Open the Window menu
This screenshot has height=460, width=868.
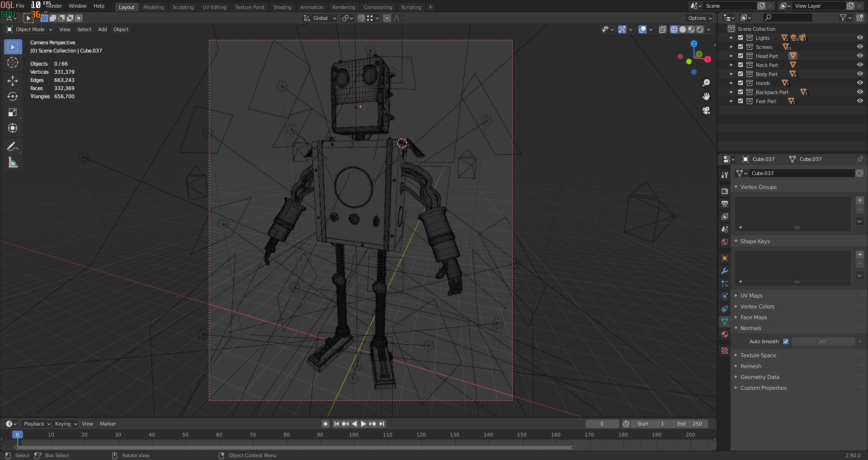77,6
